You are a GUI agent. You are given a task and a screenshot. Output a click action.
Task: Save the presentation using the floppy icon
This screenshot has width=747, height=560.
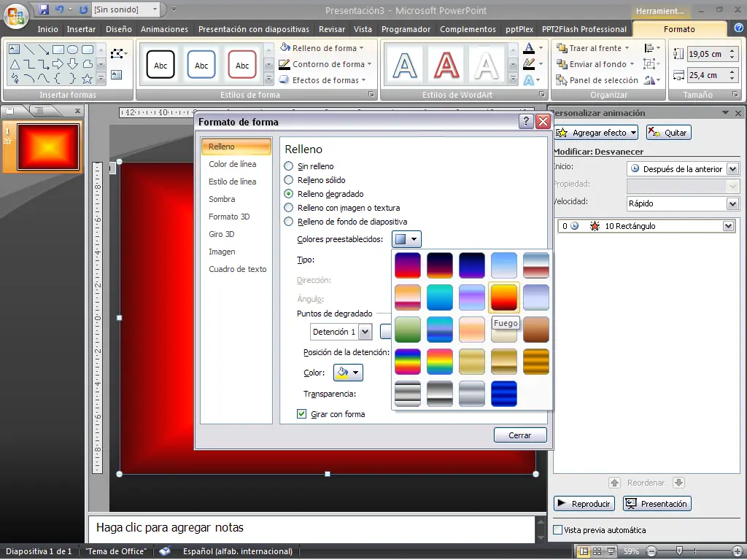pyautogui.click(x=44, y=9)
